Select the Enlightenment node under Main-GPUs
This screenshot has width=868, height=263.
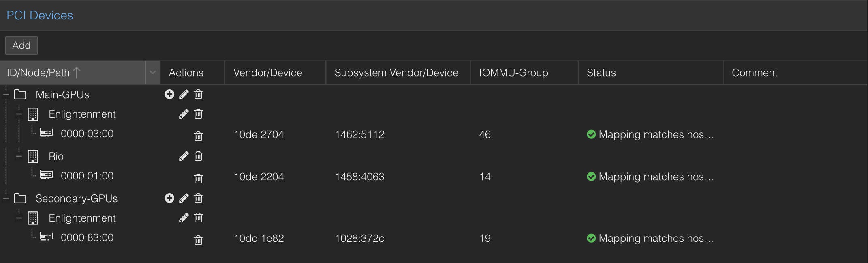82,114
